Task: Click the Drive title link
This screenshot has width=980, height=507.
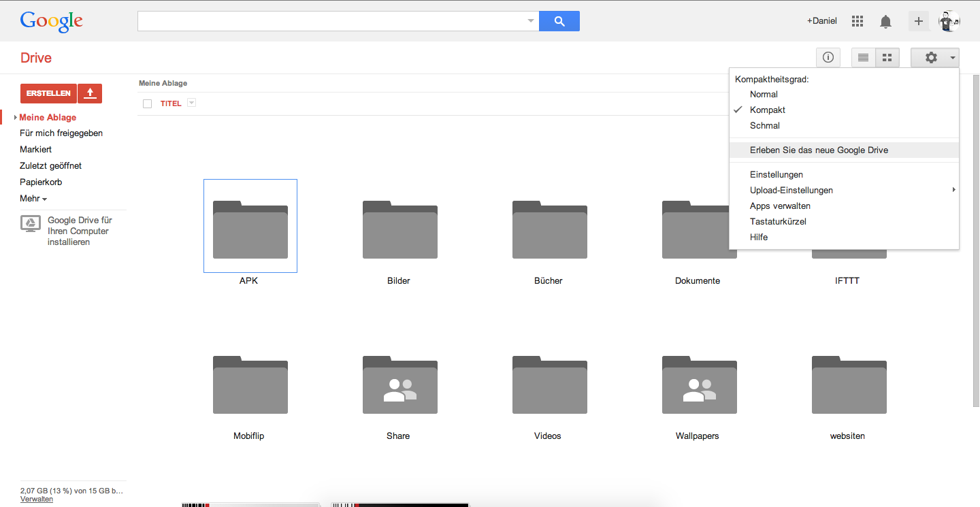Action: click(x=36, y=58)
